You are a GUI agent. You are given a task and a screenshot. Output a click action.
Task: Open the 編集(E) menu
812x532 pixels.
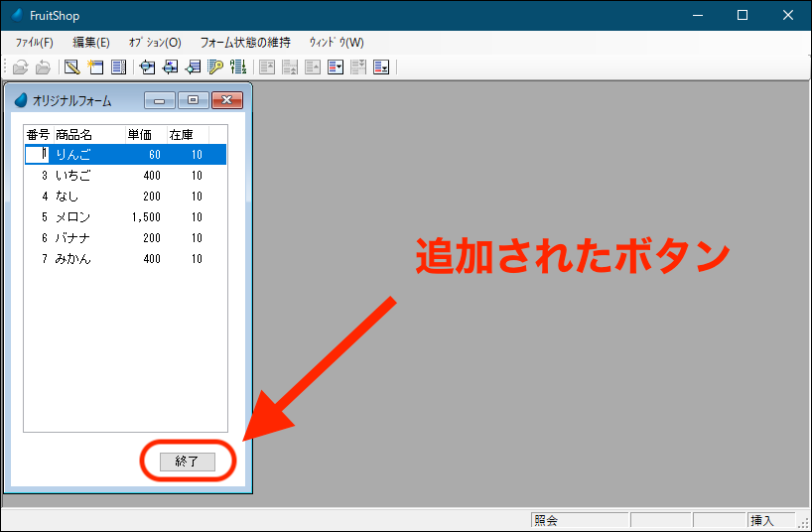tap(91, 43)
